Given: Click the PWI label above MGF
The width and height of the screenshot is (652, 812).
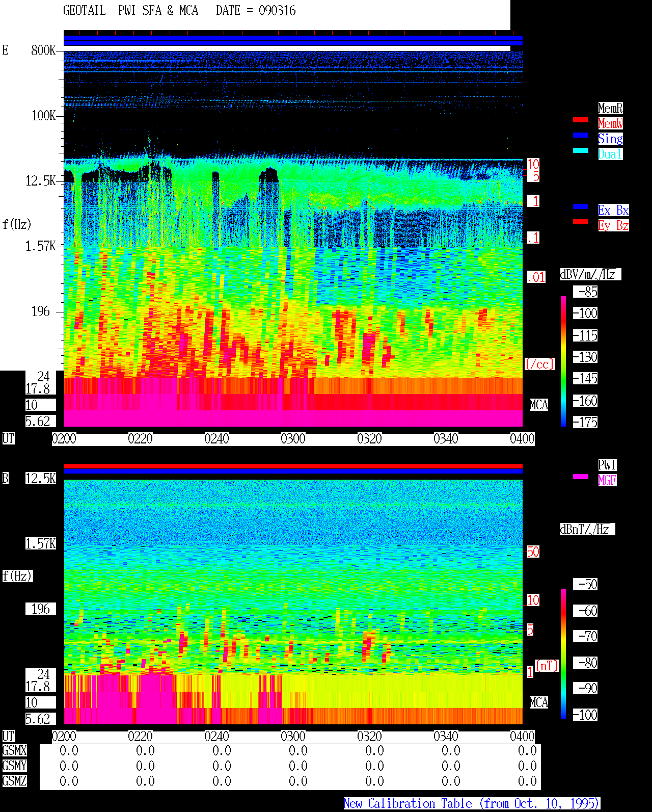Looking at the screenshot, I should 607,465.
